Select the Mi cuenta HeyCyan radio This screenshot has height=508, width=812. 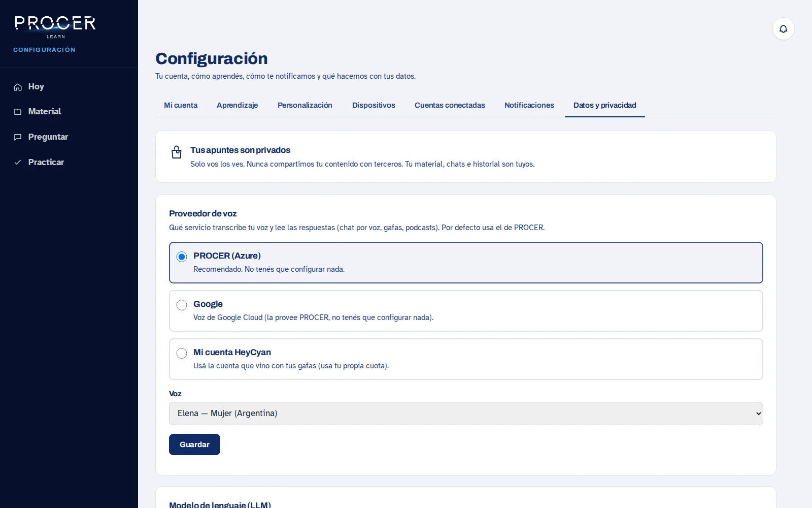pos(182,353)
